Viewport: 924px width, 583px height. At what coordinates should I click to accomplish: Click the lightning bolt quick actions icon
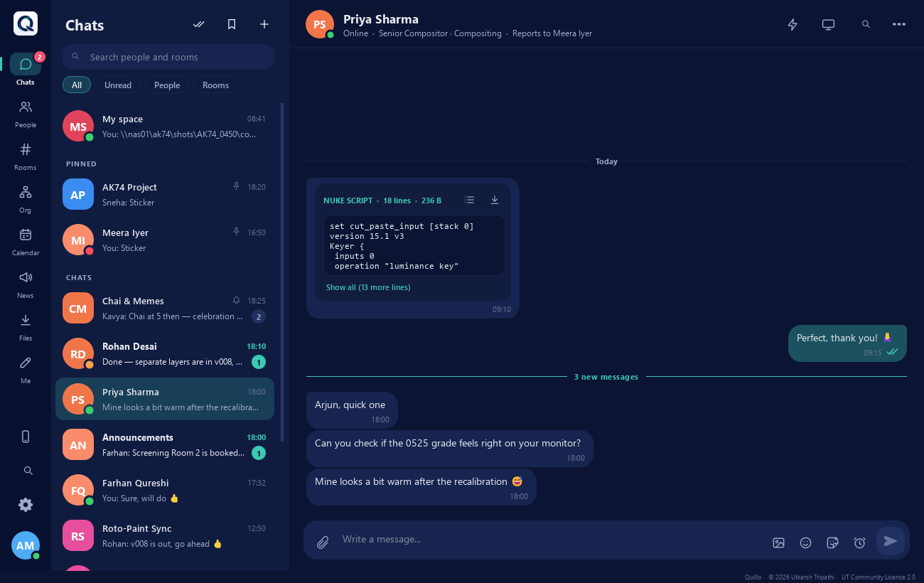[793, 24]
